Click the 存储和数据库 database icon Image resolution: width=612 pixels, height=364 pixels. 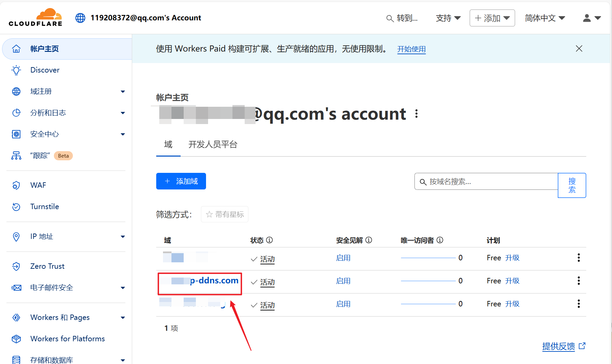click(16, 360)
